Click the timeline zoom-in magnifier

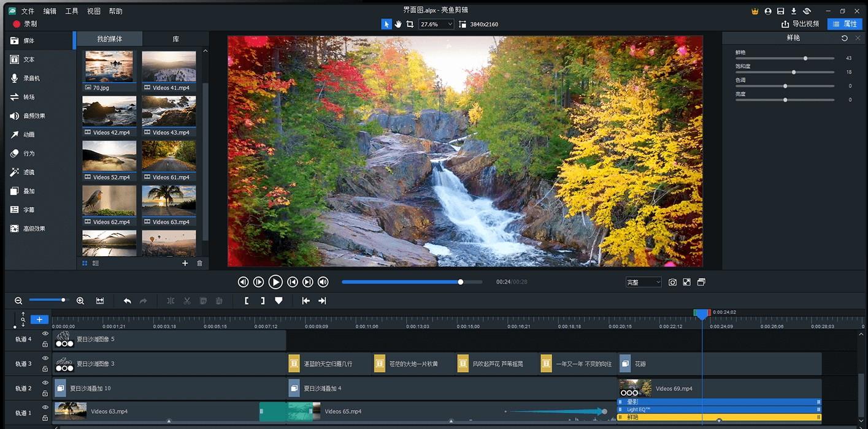[80, 301]
